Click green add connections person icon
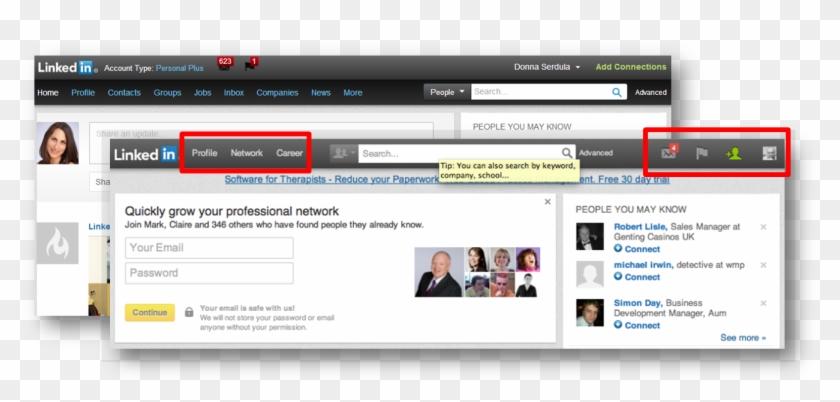 coord(734,154)
